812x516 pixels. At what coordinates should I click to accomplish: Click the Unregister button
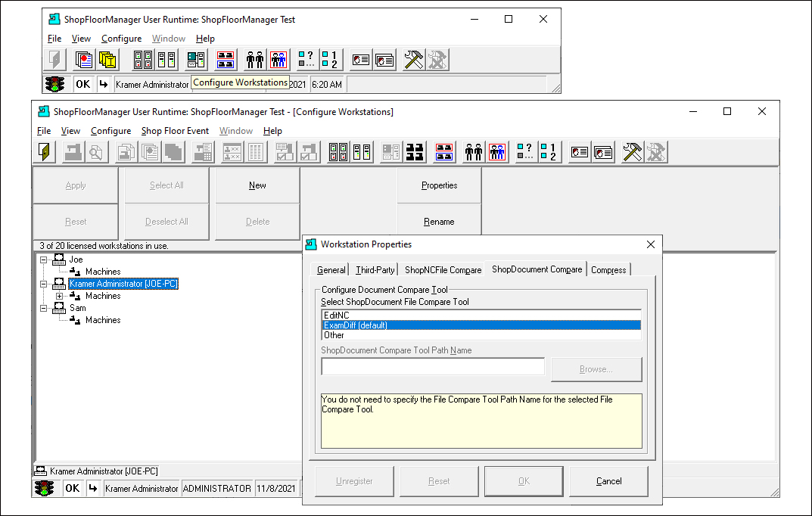[354, 481]
